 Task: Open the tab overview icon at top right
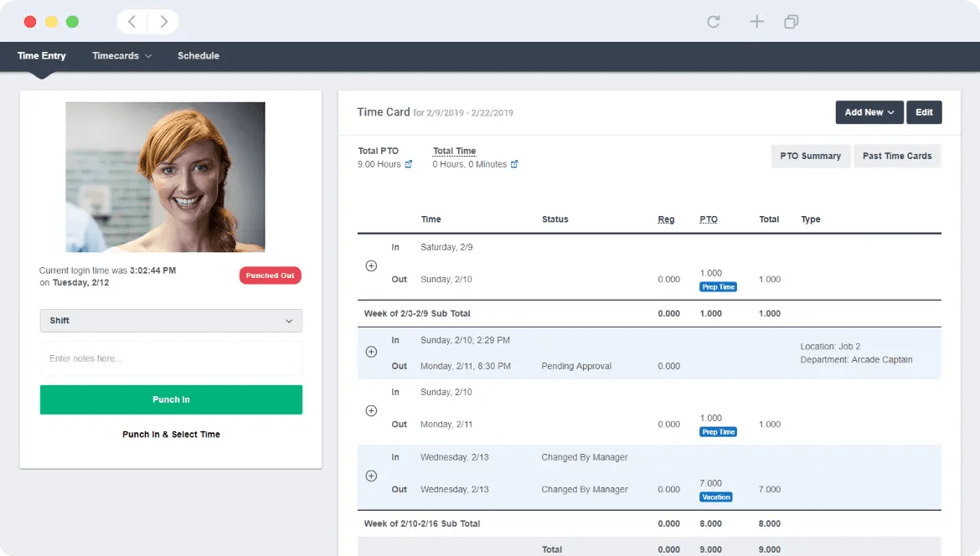pyautogui.click(x=791, y=22)
